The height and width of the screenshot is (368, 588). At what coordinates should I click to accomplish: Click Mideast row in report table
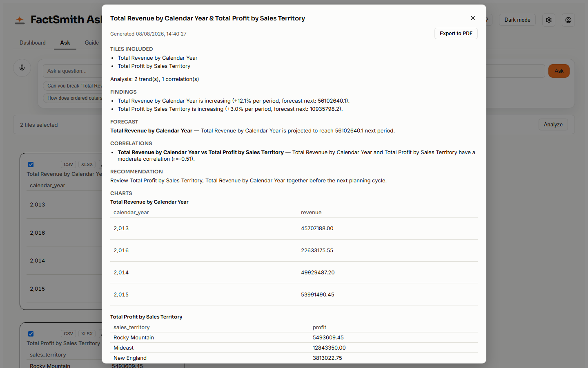click(x=294, y=348)
